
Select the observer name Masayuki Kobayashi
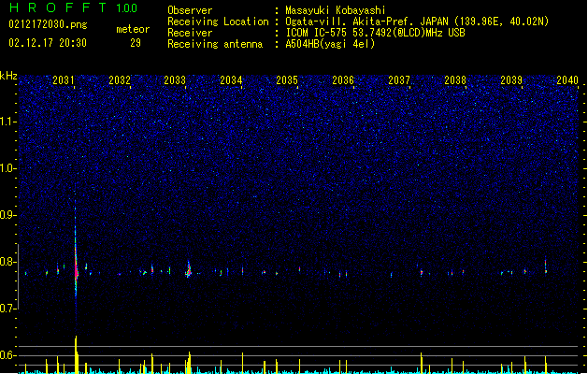tap(336, 10)
